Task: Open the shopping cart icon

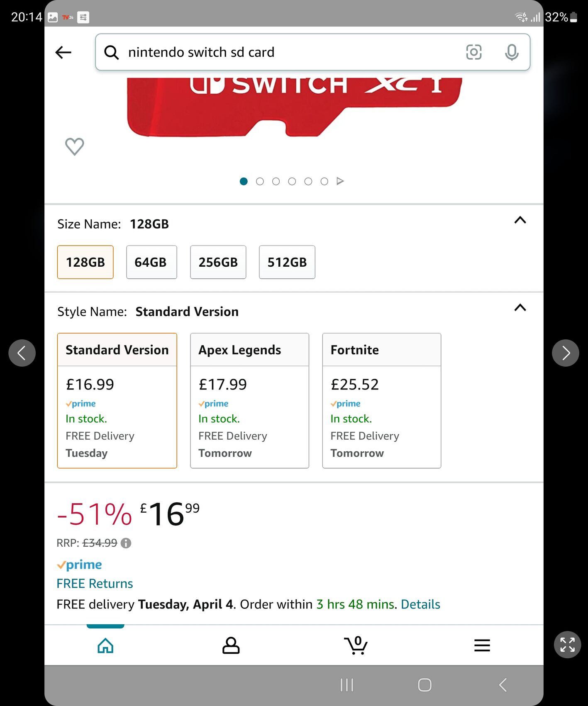Action: 356,645
